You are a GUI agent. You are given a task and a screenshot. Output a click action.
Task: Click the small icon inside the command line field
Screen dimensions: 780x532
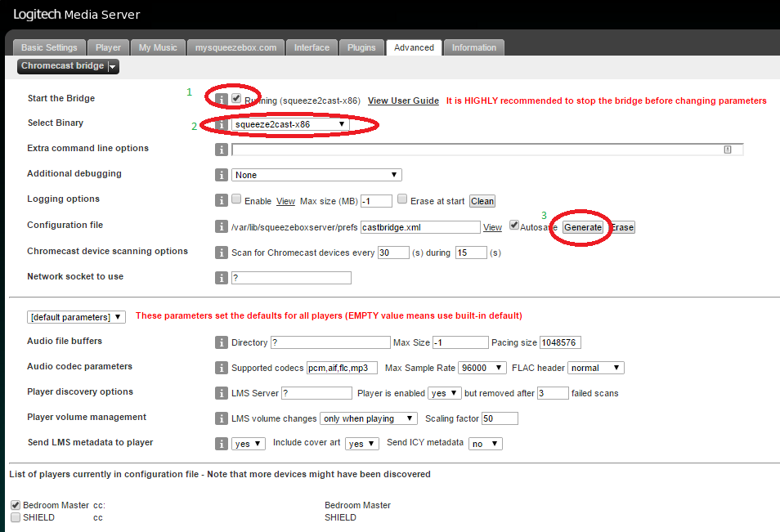[x=728, y=150]
